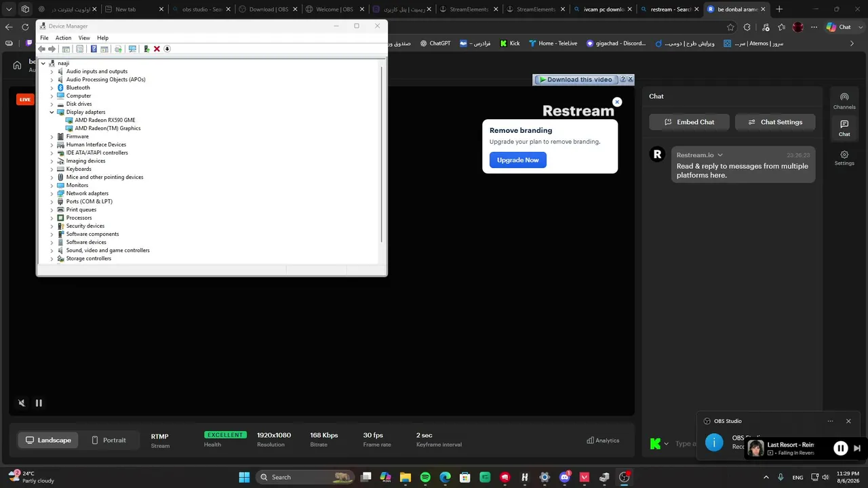Open the Restream.io chat source dropdown
The height and width of the screenshot is (488, 868).
tap(720, 155)
